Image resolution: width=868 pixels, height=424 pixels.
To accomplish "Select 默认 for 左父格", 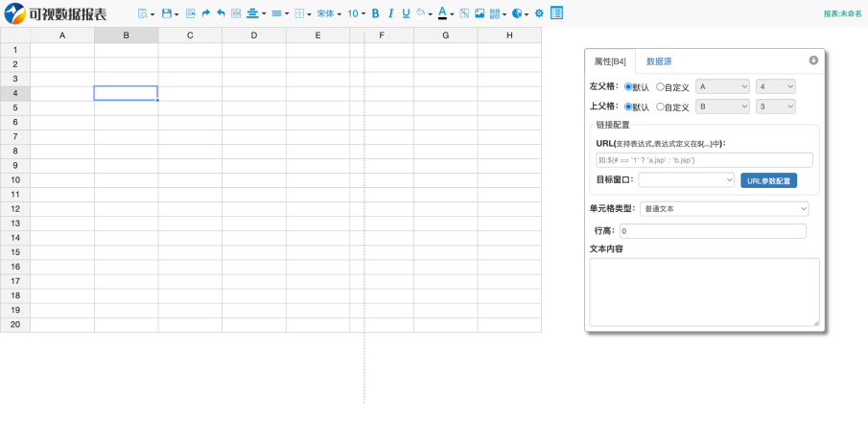I will point(628,87).
